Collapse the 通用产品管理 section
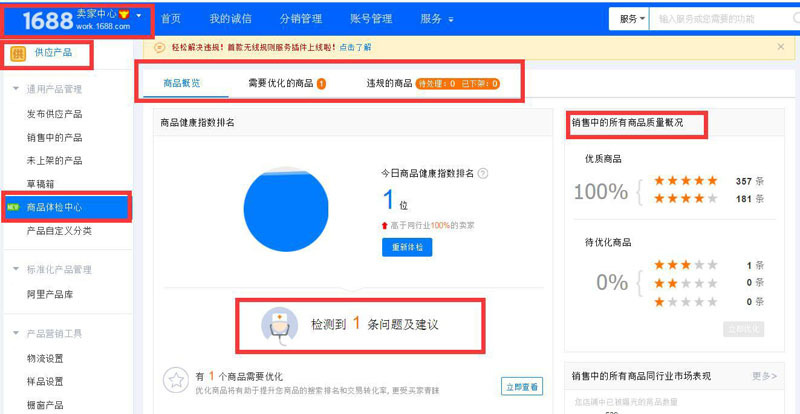800x414 pixels. [x=16, y=89]
